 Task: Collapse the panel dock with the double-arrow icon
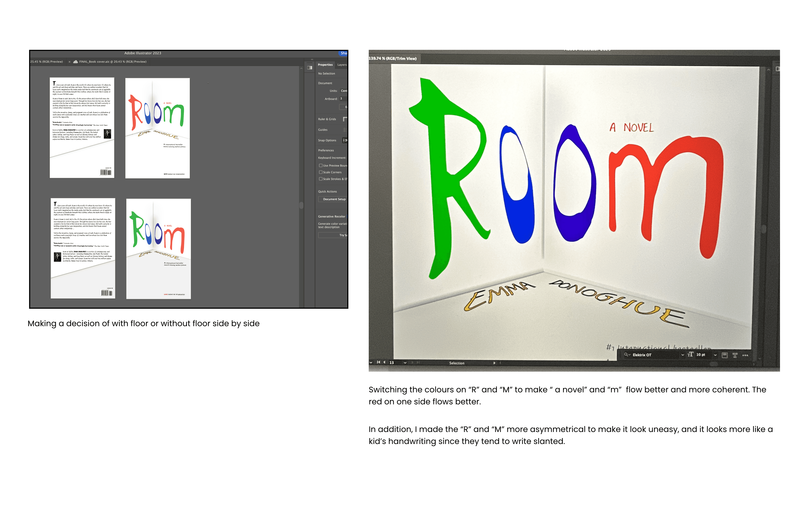click(x=312, y=59)
